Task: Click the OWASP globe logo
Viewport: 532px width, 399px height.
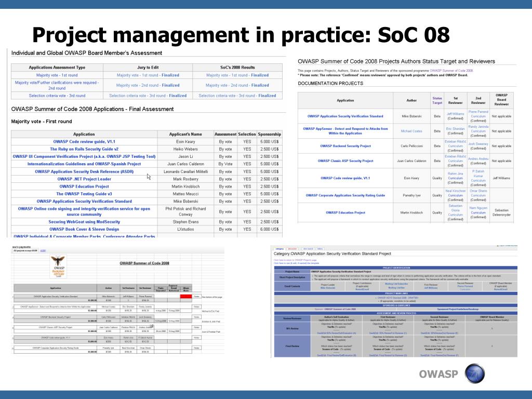Action: tap(475, 374)
